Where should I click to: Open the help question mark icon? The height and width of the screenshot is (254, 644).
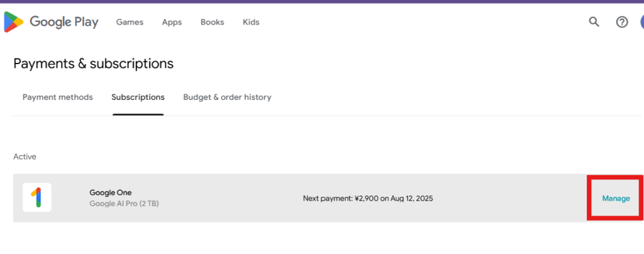[x=622, y=22]
